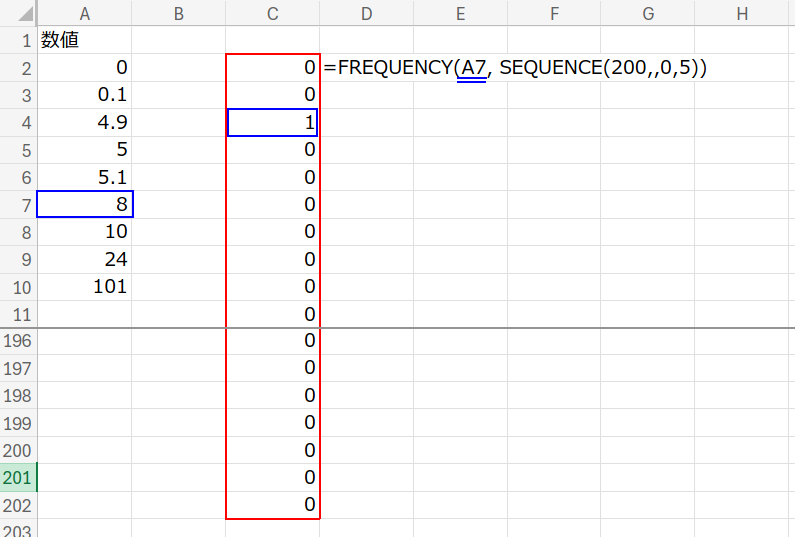Select the cell containing 101
This screenshot has height=537, width=795.
point(84,287)
